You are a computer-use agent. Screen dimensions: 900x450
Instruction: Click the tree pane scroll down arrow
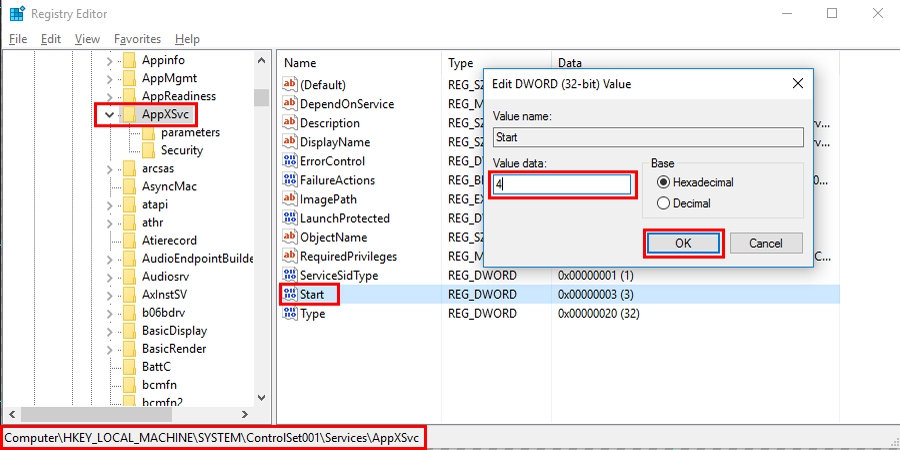point(261,397)
